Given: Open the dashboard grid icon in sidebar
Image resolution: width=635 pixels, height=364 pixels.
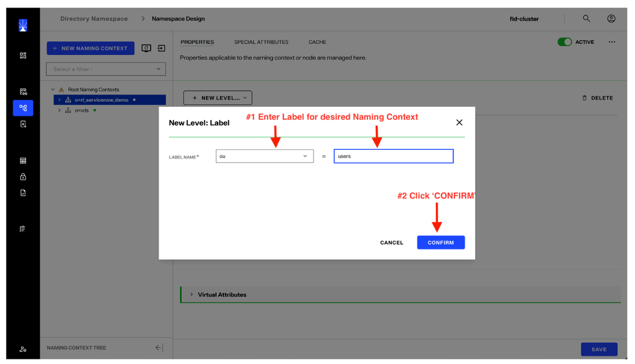Looking at the screenshot, I should point(23,55).
